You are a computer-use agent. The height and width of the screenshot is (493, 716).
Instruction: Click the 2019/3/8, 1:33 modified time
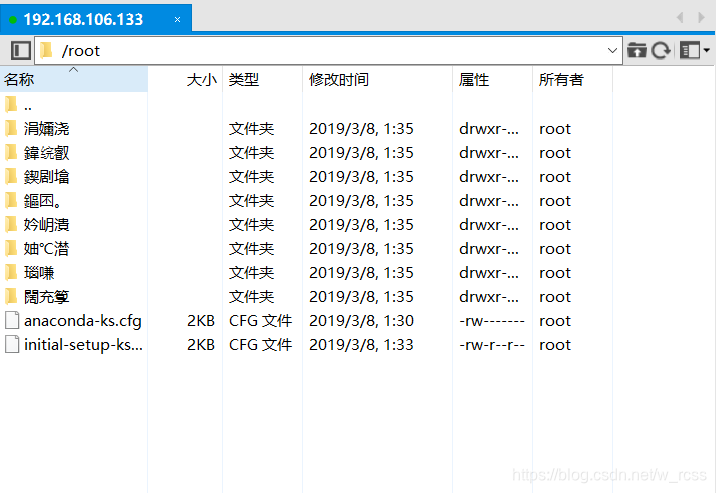361,345
